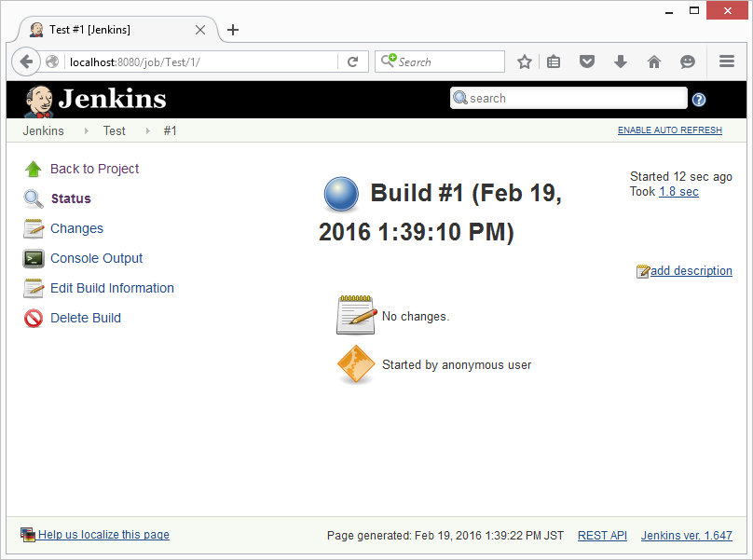Save page to Pocket icon
Viewport: 753px width, 560px height.
tap(587, 61)
